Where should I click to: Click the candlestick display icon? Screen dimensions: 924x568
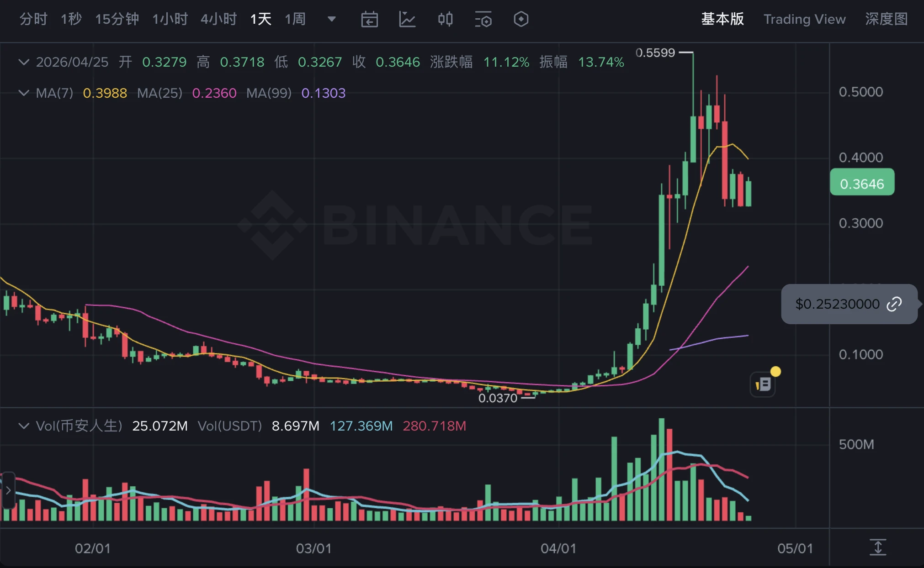tap(445, 19)
